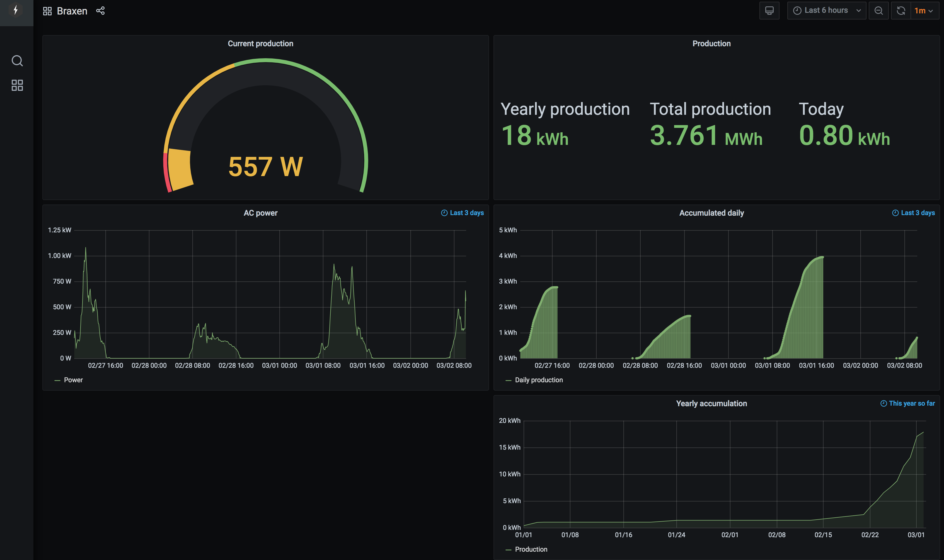Open the Dashboards grid icon in sidebar
The image size is (944, 560).
coord(17,85)
